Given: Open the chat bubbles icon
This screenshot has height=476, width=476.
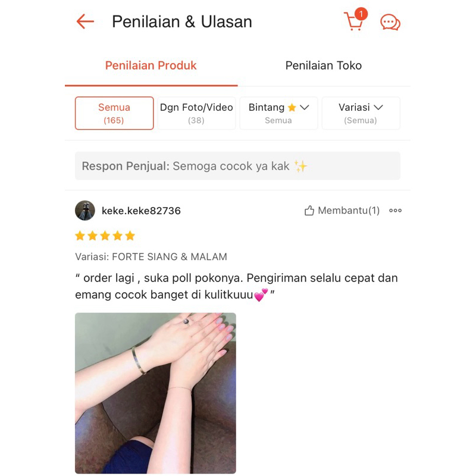Looking at the screenshot, I should click(x=390, y=23).
